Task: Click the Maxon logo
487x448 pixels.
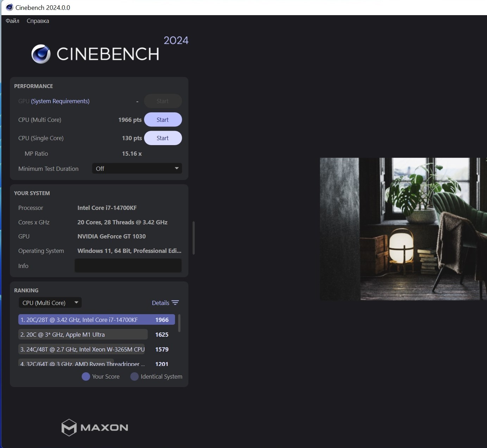Action: pos(95,428)
